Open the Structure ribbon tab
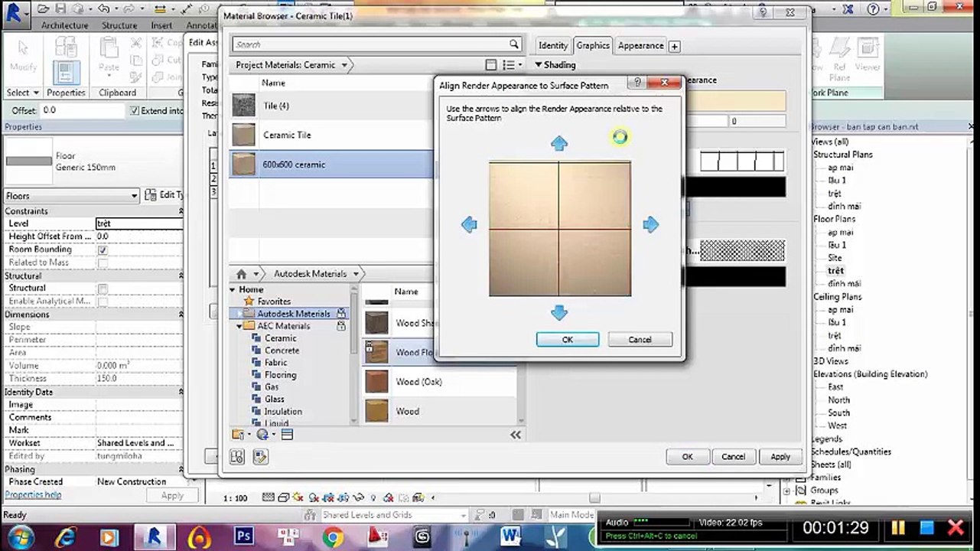Screen dimensions: 980x551 tap(119, 25)
